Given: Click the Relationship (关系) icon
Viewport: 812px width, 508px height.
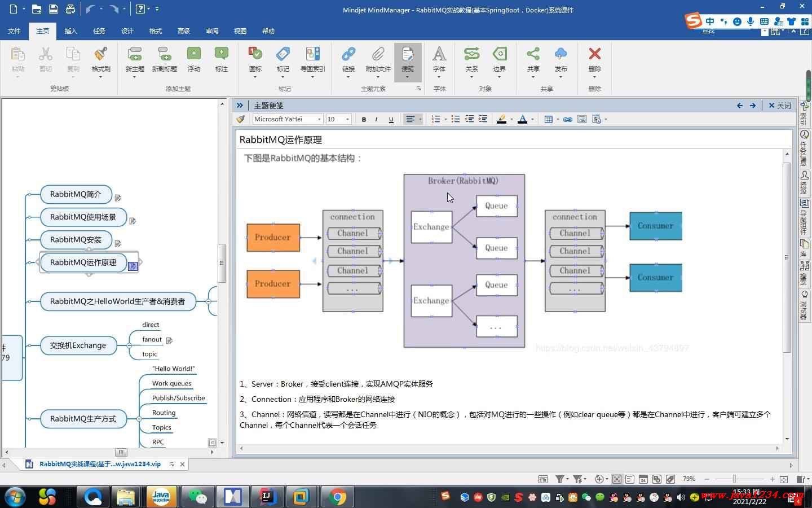Looking at the screenshot, I should pyautogui.click(x=471, y=54).
